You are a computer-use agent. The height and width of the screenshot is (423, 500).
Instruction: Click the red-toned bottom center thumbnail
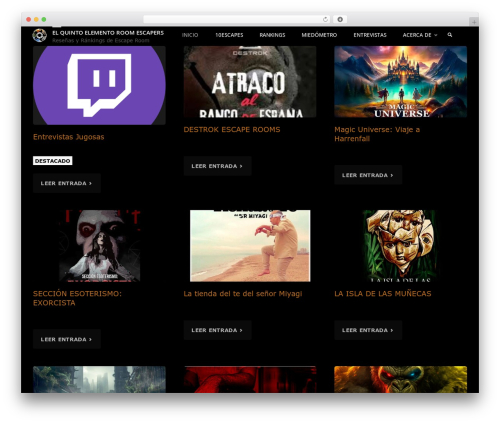pos(250,379)
